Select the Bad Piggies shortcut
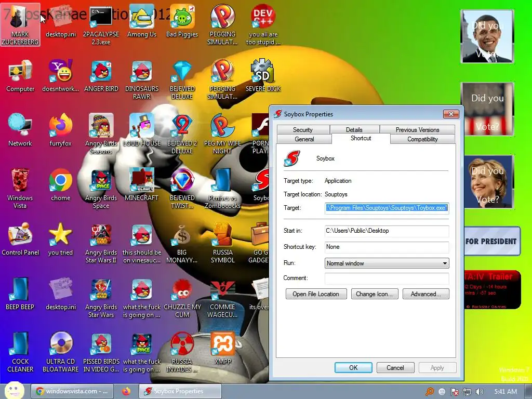The height and width of the screenshot is (399, 532). point(182,21)
